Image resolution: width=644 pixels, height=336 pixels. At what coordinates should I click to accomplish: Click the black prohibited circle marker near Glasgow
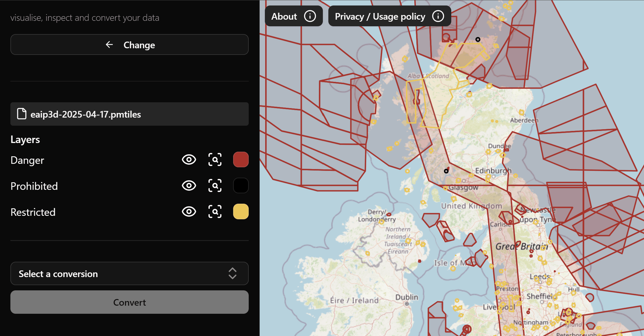[x=446, y=171]
